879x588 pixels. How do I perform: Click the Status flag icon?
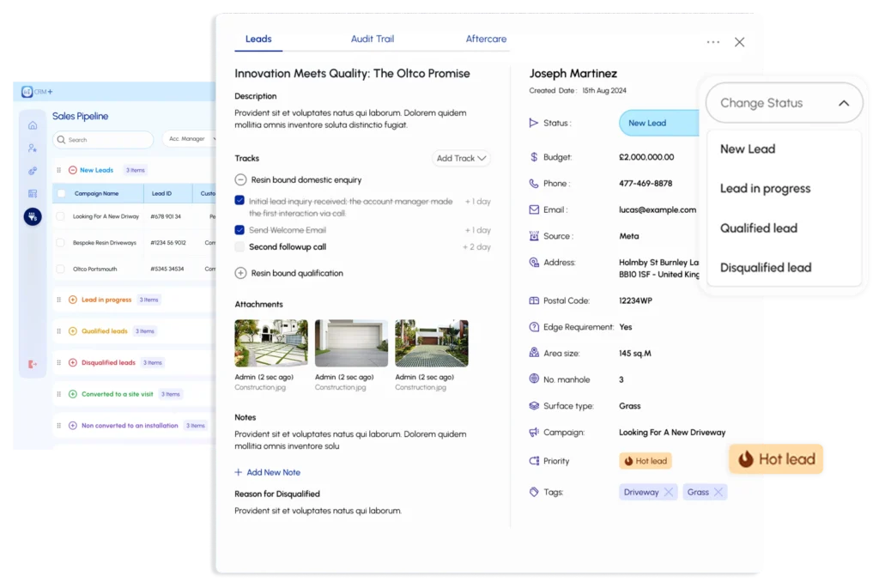pos(534,123)
